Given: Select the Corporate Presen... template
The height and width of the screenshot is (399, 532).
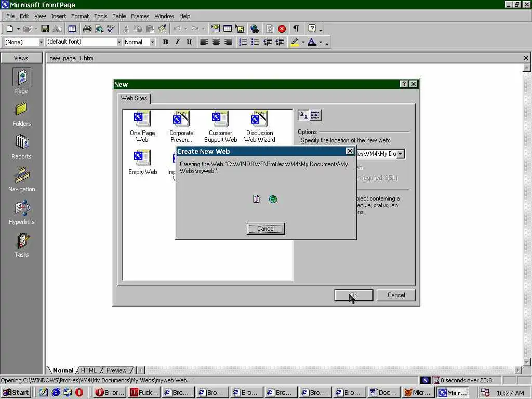Looking at the screenshot, I should click(181, 127).
